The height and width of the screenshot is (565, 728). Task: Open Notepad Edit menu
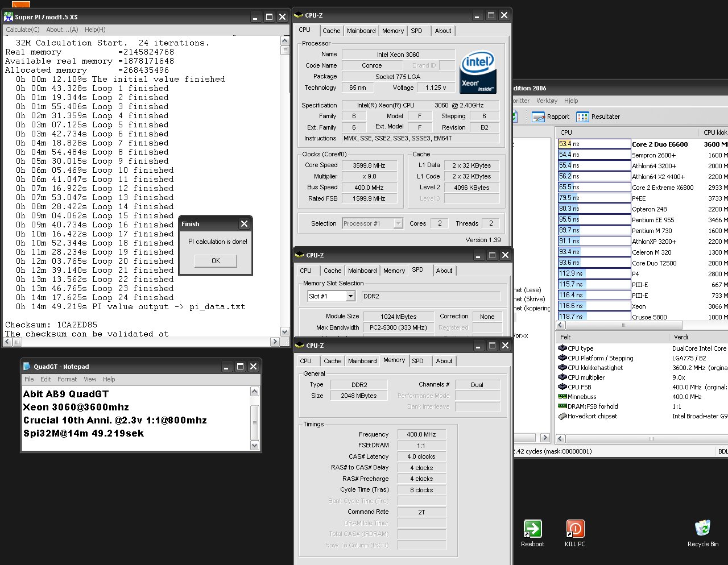[x=45, y=379]
